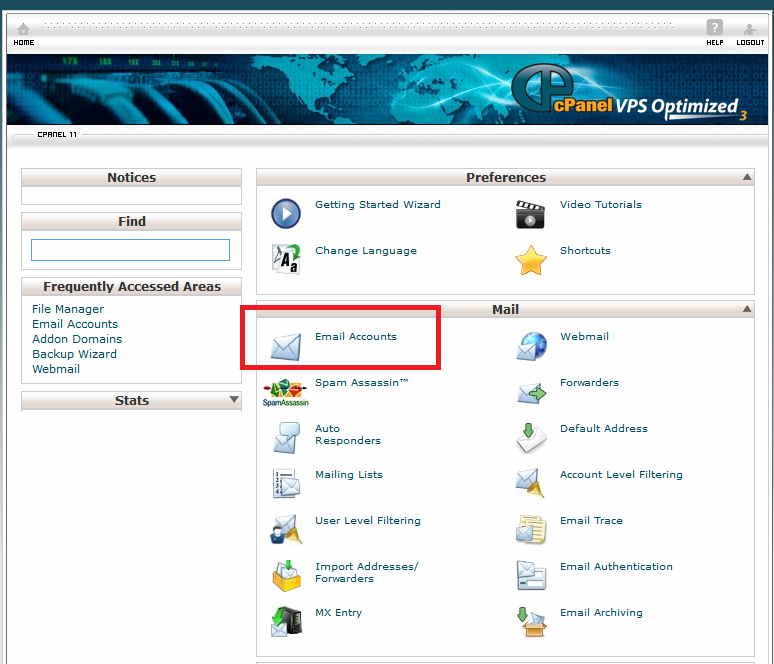Collapse the Mail section arrow

747,310
